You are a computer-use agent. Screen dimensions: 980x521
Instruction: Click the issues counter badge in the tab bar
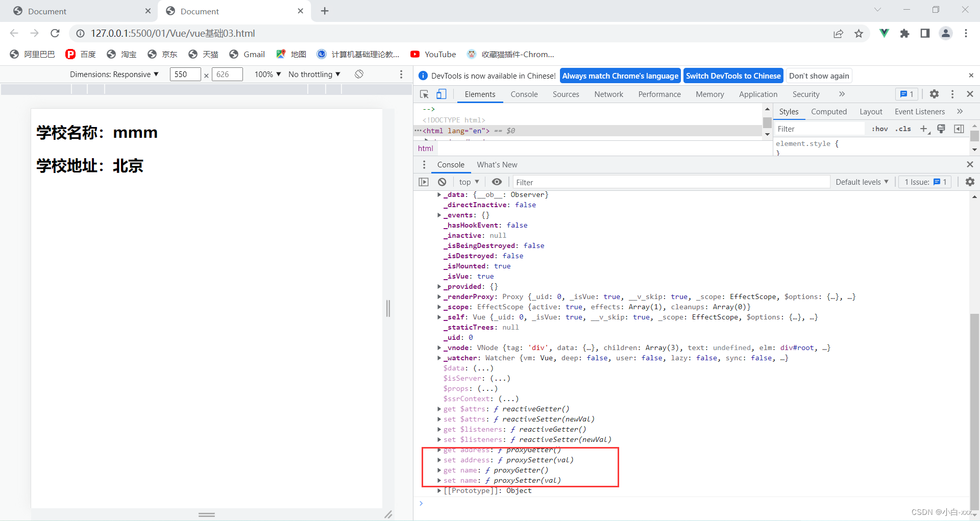tap(907, 94)
